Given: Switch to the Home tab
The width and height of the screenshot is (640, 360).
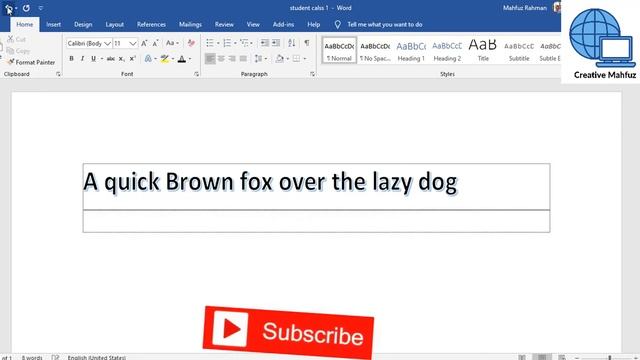Looking at the screenshot, I should tap(24, 24).
